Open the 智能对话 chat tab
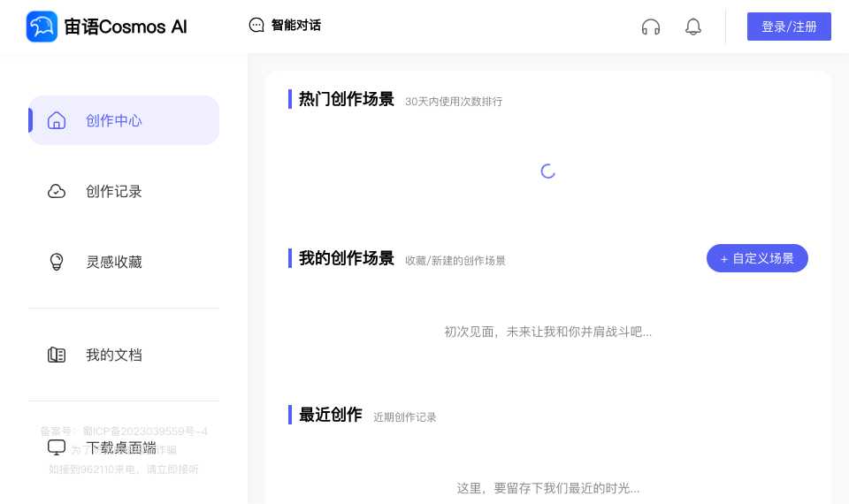The image size is (849, 504). tap(285, 25)
